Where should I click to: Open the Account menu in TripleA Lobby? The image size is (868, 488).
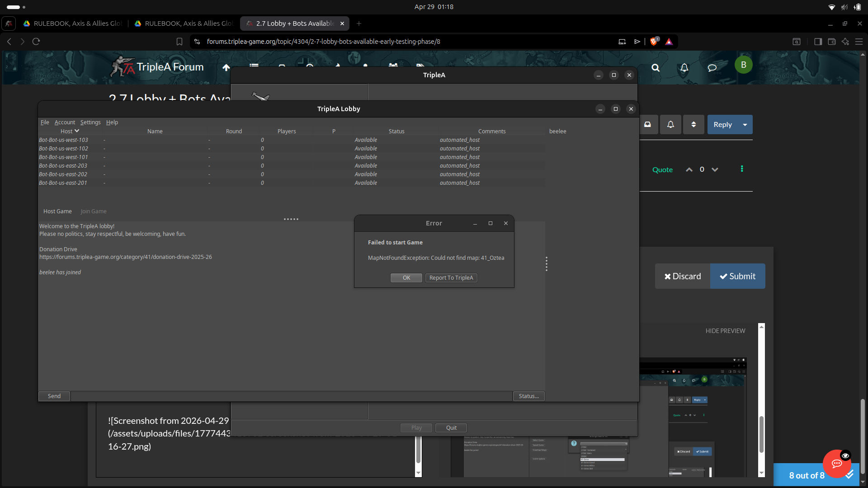tap(65, 122)
